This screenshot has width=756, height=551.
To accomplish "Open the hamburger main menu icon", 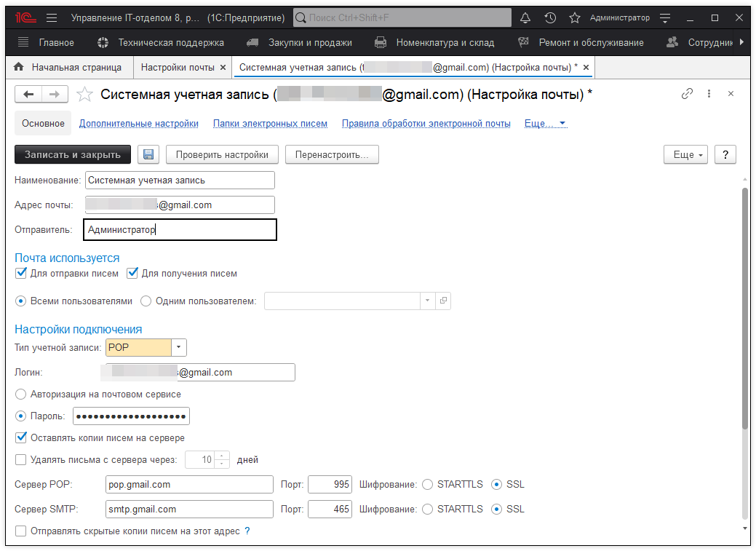I will point(51,17).
